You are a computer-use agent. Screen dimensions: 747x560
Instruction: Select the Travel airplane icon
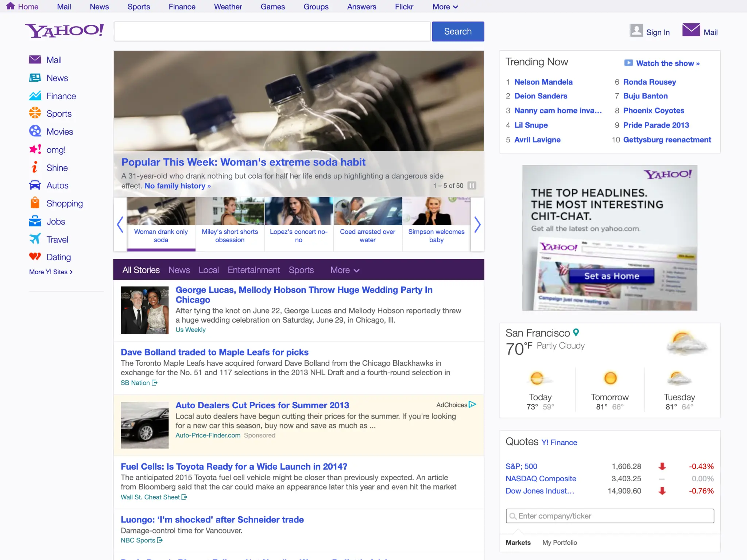pyautogui.click(x=35, y=239)
